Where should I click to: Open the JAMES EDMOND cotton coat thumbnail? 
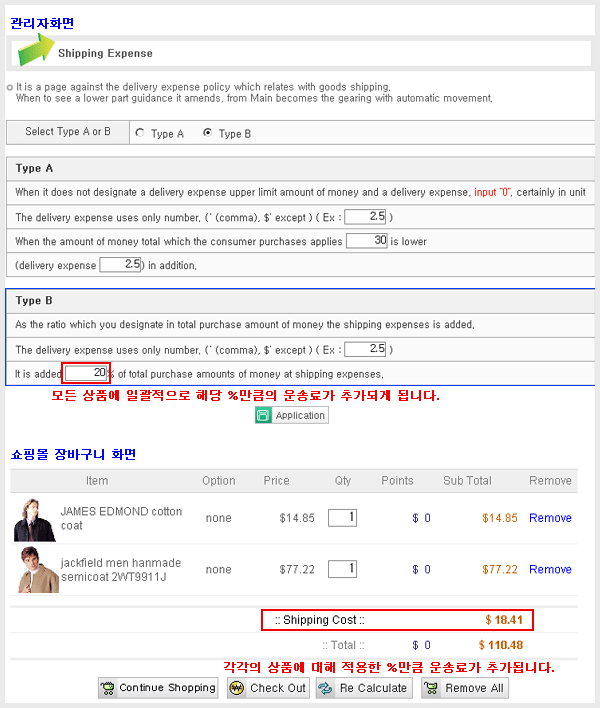[35, 518]
